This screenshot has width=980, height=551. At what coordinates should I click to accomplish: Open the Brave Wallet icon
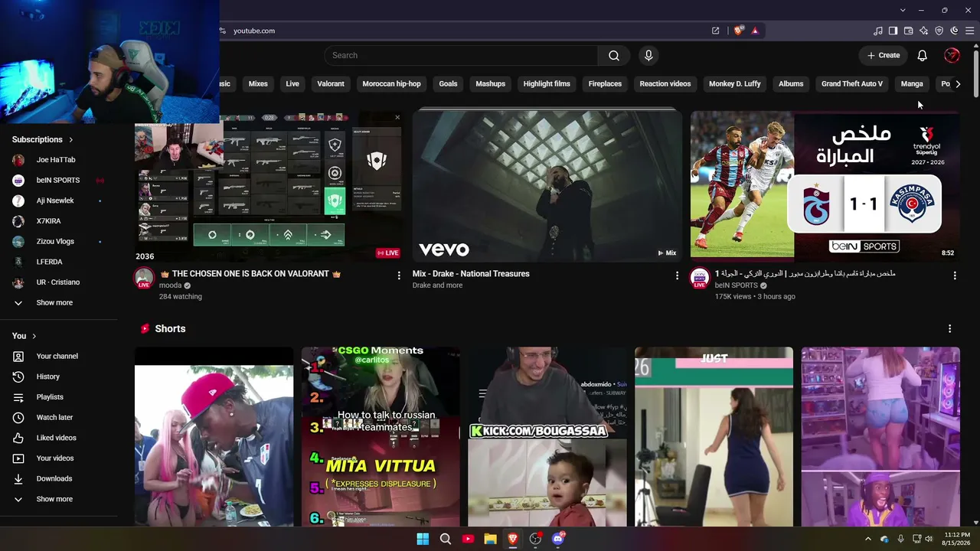coord(908,31)
